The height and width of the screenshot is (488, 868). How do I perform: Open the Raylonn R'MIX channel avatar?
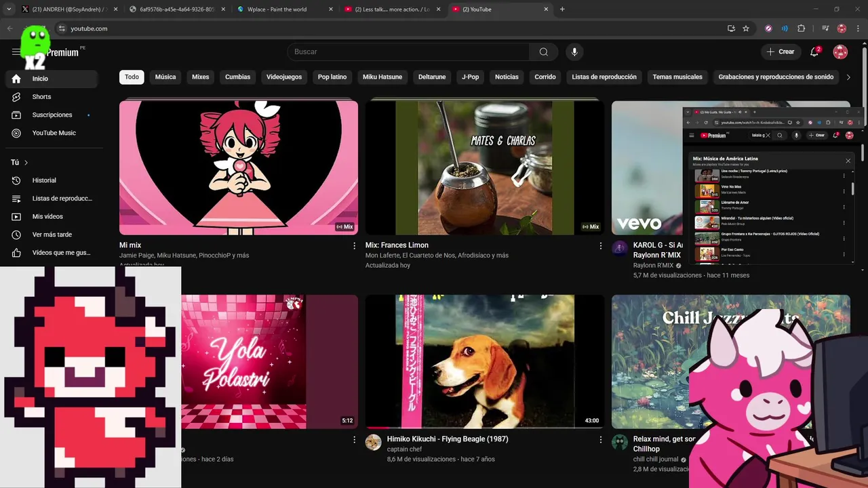click(620, 248)
